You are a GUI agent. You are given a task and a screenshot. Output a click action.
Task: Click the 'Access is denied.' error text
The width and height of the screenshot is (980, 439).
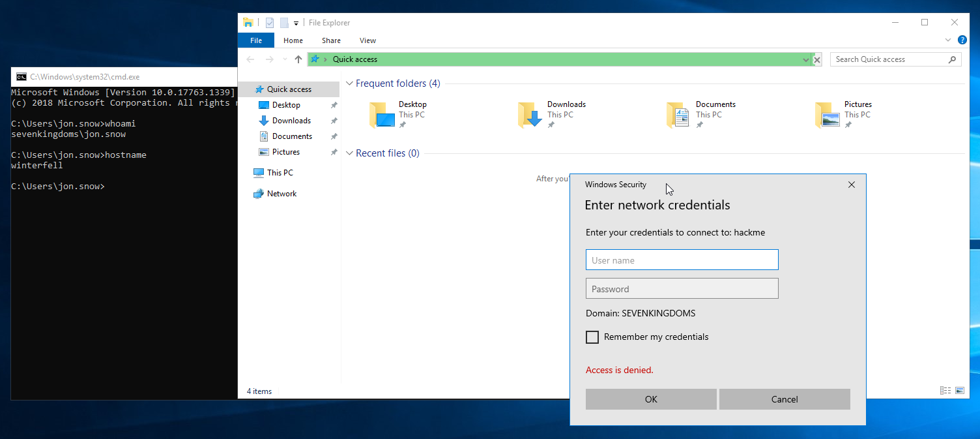point(619,370)
